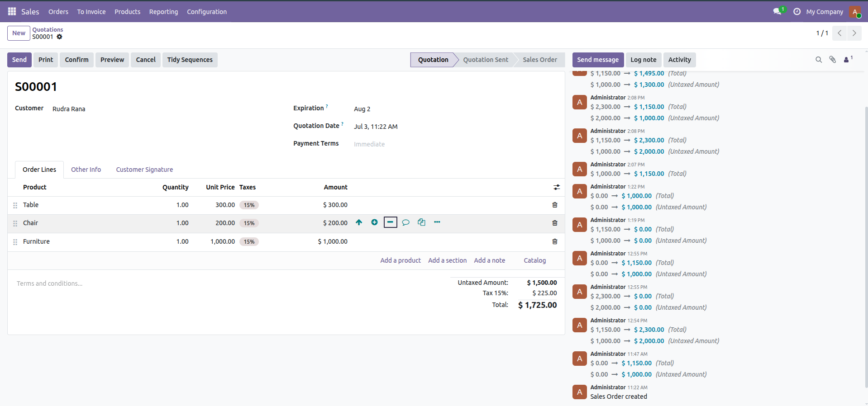Delete the Chair order line
Screen dimensions: 868x406
click(x=555, y=223)
